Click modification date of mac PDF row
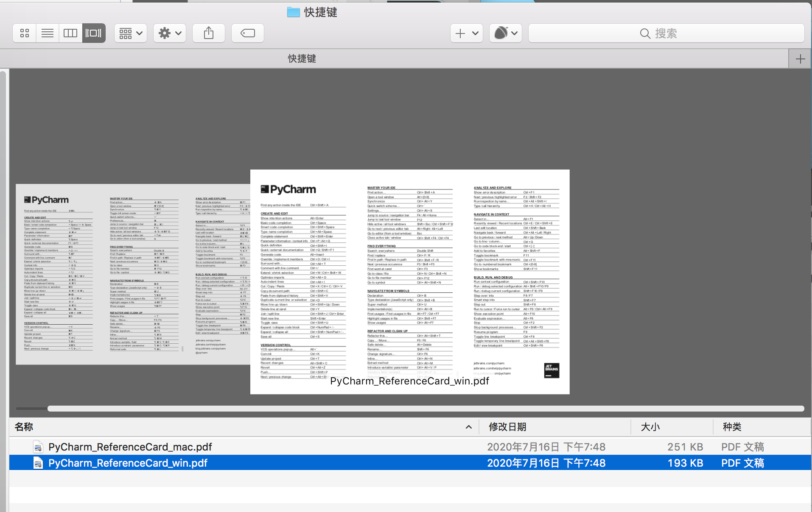This screenshot has width=812, height=512. 546,447
